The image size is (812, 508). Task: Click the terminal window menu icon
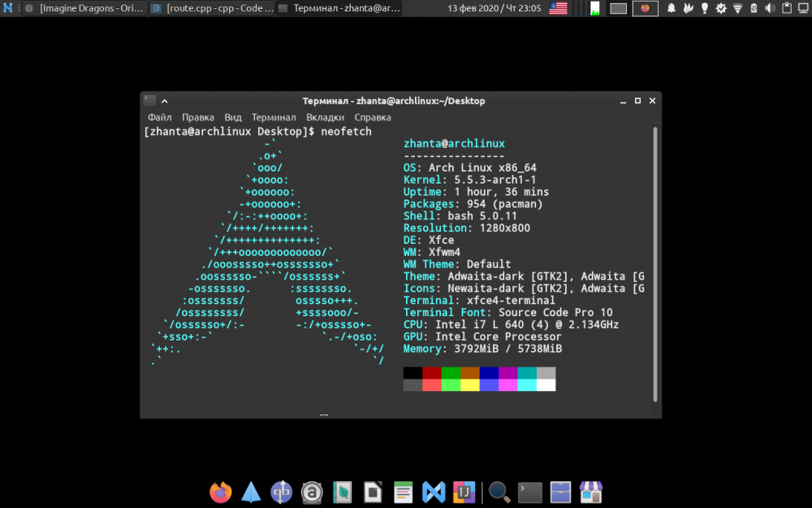click(149, 101)
